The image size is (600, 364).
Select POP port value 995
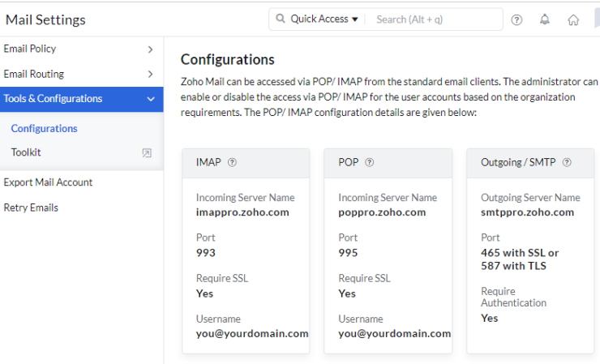point(348,253)
